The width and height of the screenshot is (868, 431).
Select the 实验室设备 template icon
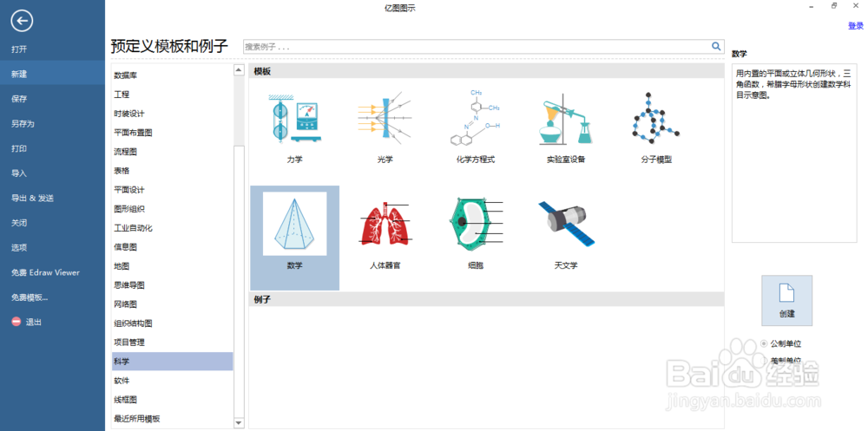565,117
